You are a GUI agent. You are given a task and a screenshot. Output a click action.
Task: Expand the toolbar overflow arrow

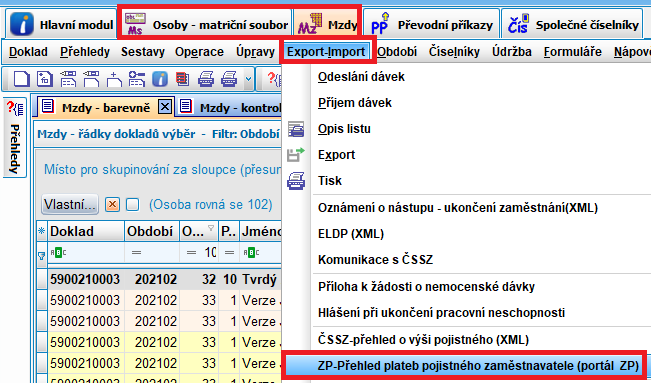[248, 79]
